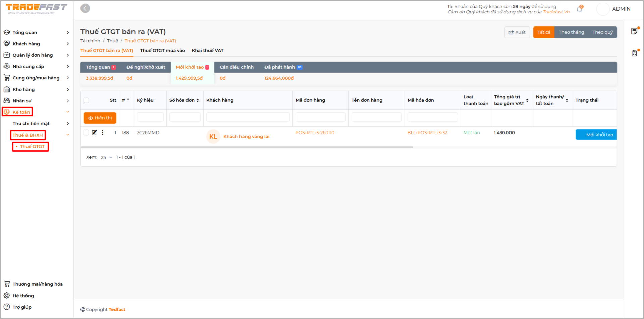644x319 pixels.
Task: Click the back arrow circle button
Action: tap(85, 8)
